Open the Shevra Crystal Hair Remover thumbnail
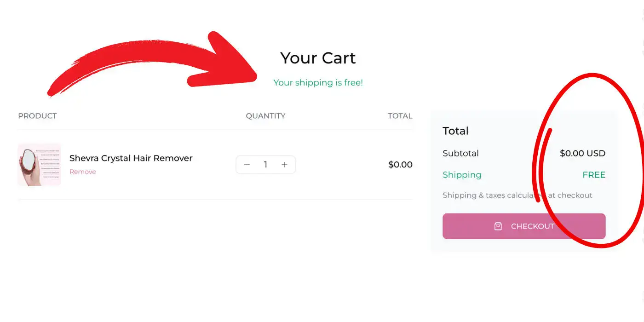Screen dimensions: 644x322 coord(39,165)
